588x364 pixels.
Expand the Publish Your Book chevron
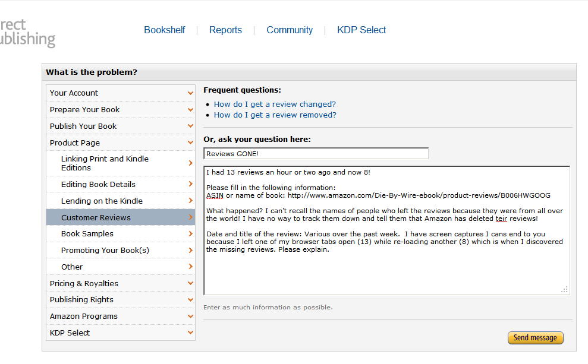point(190,126)
